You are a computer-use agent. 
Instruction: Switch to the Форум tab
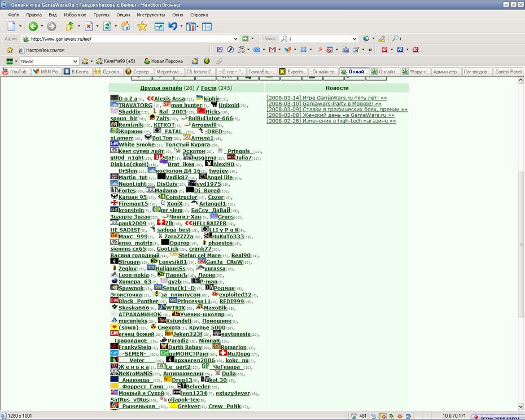(x=416, y=72)
